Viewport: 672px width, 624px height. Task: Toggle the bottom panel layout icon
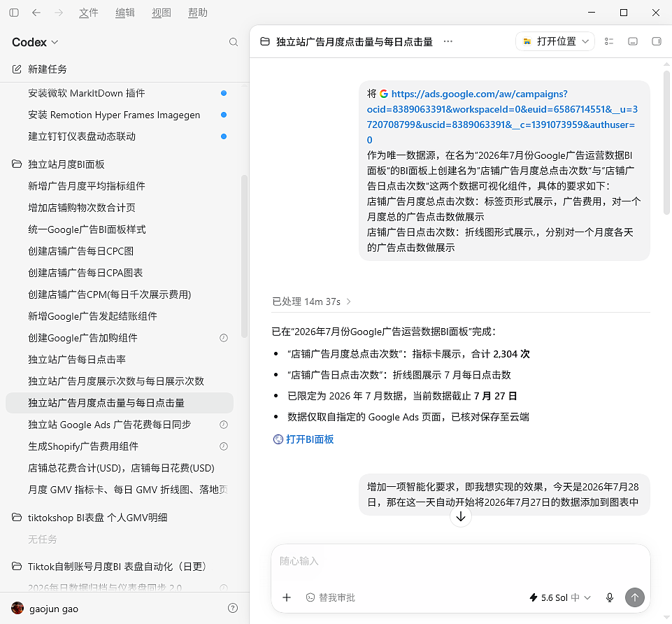point(633,41)
